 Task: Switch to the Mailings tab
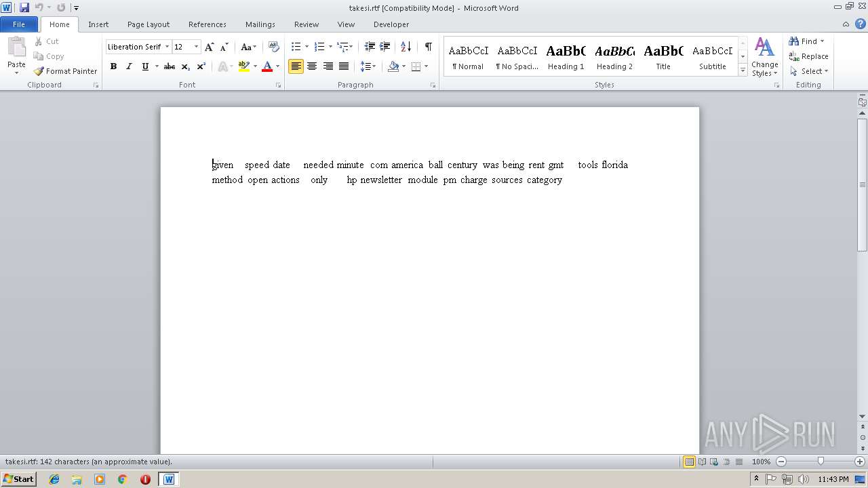[260, 24]
